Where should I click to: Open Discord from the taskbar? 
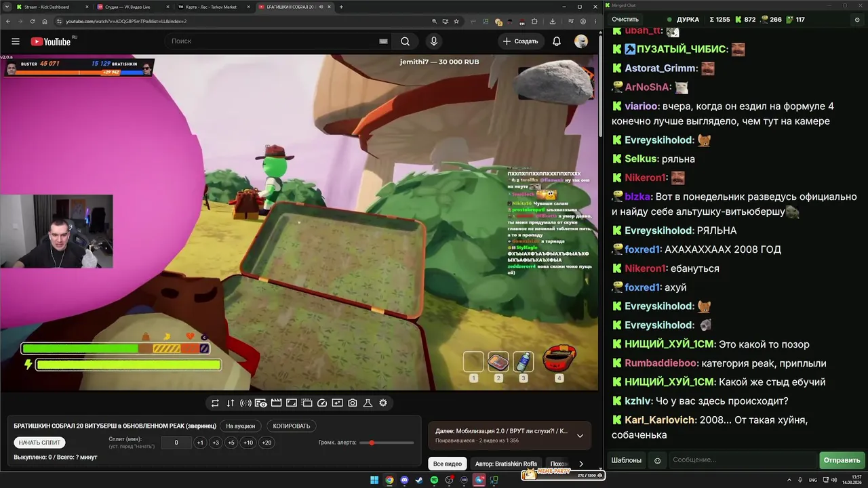tap(405, 481)
